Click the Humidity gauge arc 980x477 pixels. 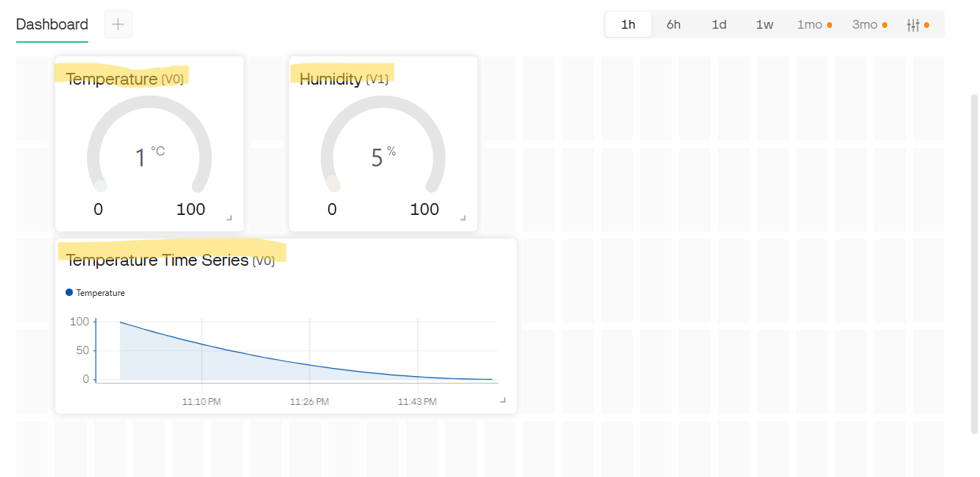pyautogui.click(x=383, y=102)
